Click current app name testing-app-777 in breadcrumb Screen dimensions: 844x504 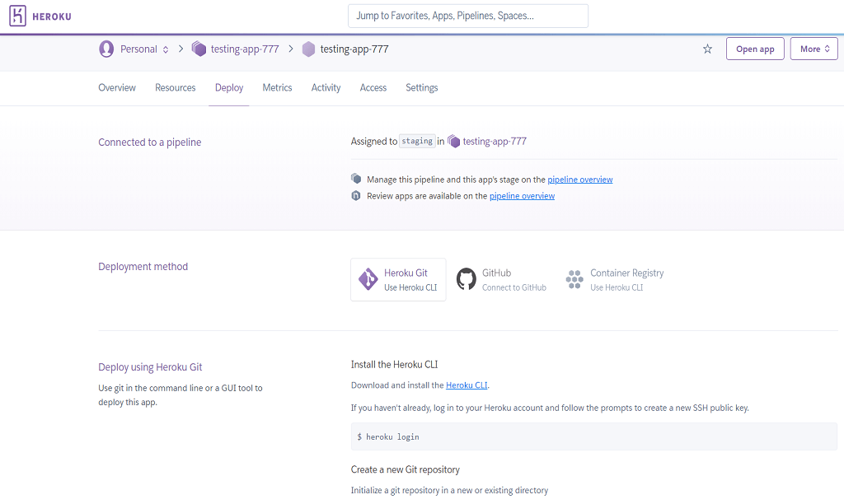(354, 49)
